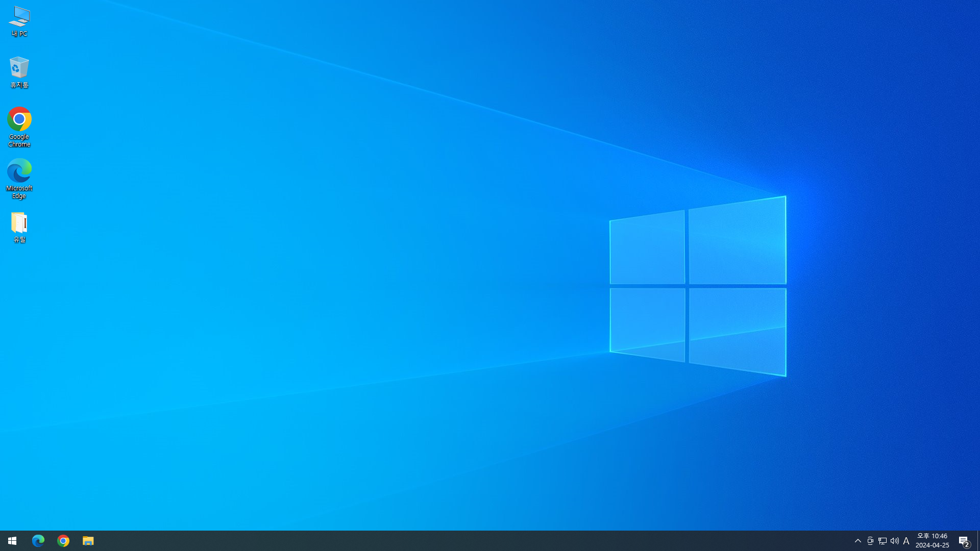Show hidden system tray icons
The height and width of the screenshot is (551, 980).
858,541
